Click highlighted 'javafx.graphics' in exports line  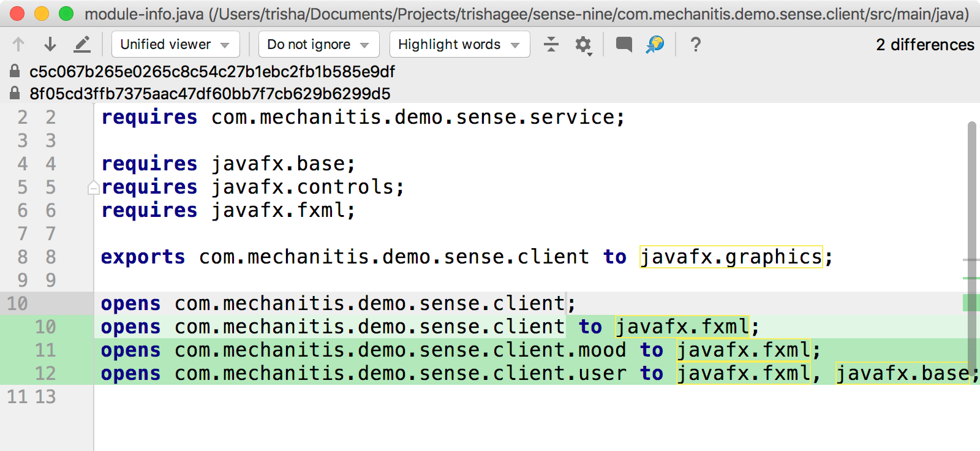[x=731, y=257]
